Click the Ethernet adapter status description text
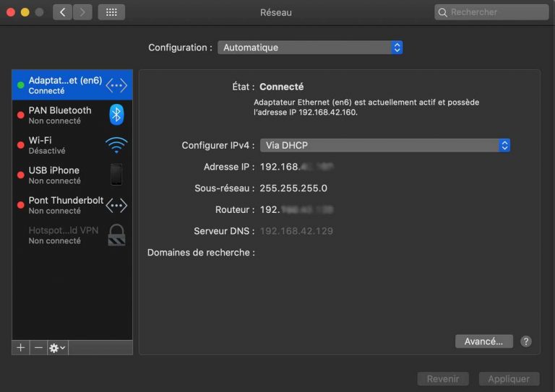Viewport: 555px width, 392px height. [x=366, y=107]
